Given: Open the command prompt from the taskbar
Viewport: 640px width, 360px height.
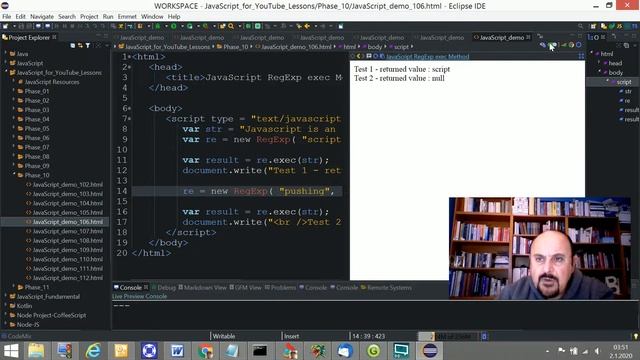Looking at the screenshot, I should [260, 351].
